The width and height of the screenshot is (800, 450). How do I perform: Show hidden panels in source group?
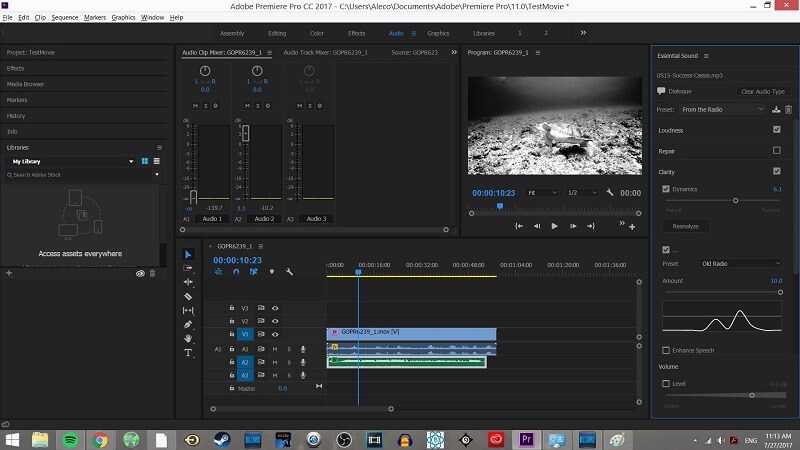454,52
